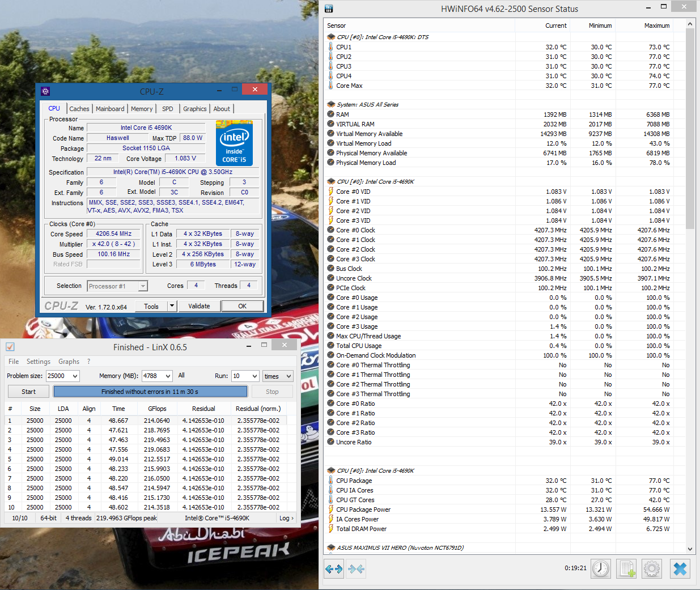This screenshot has height=590, width=700.
Task: Click the Tools button in CPU-Z
Action: [x=151, y=306]
